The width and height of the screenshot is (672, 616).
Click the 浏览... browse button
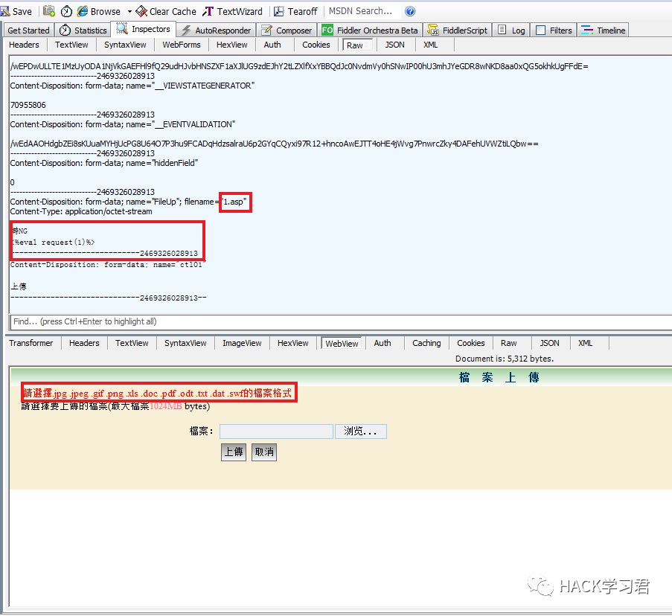tap(360, 431)
